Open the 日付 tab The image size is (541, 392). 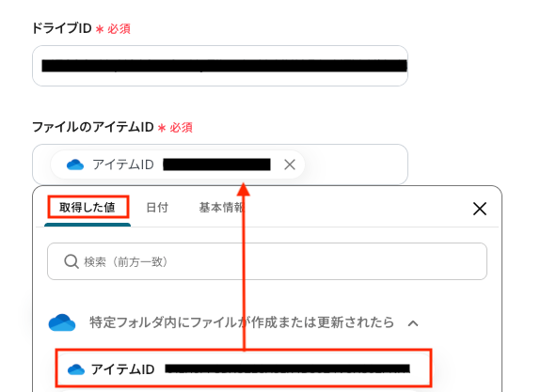click(x=157, y=208)
